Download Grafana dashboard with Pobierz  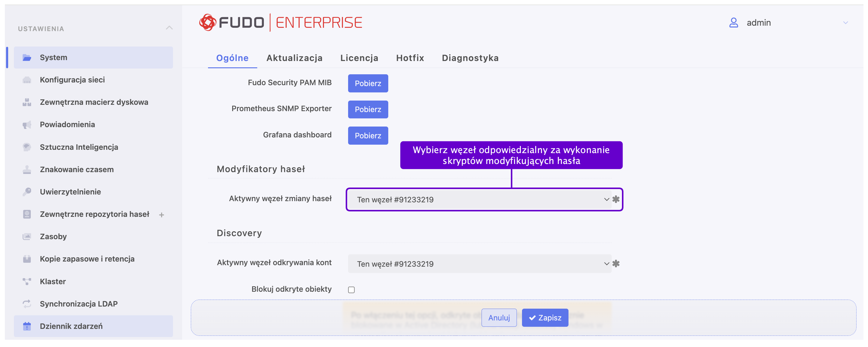(x=368, y=136)
